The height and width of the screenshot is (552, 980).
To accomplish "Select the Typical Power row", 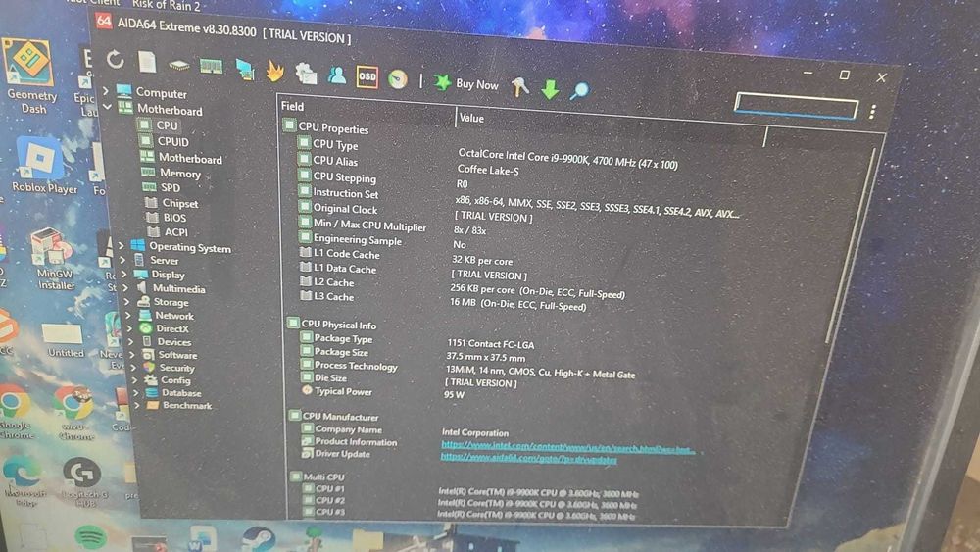I will pyautogui.click(x=383, y=392).
